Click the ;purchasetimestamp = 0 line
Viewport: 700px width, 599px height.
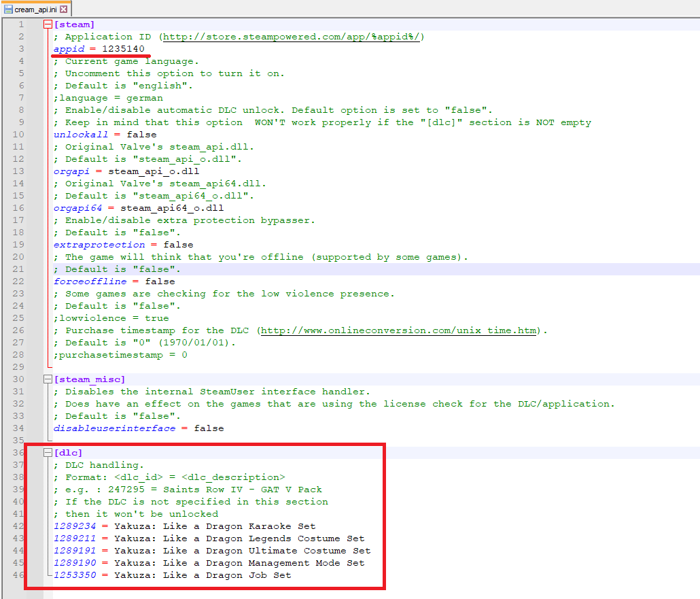pyautogui.click(x=120, y=355)
